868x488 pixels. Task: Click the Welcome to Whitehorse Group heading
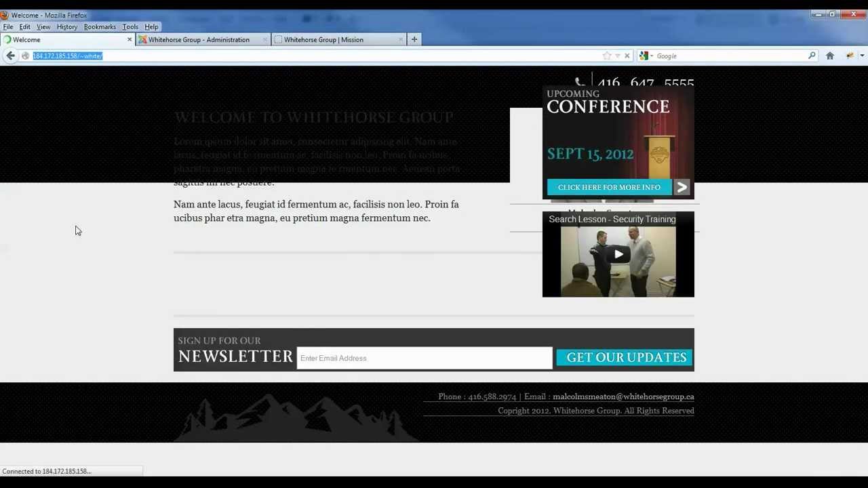(x=313, y=117)
